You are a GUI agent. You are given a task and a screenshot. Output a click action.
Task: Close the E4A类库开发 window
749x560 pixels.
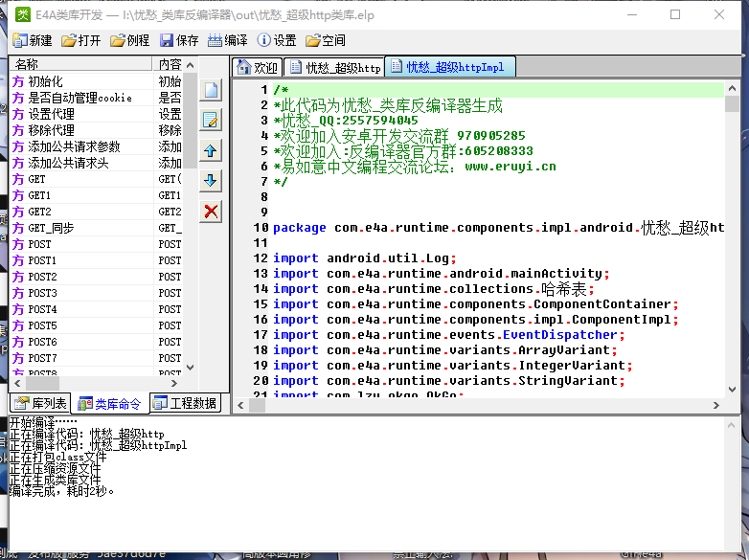coord(719,14)
